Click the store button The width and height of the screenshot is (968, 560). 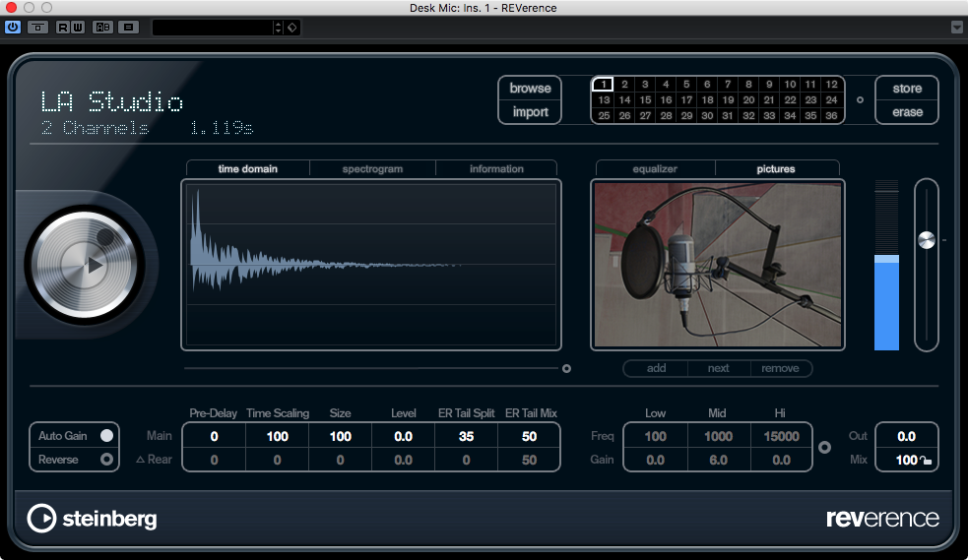point(907,89)
